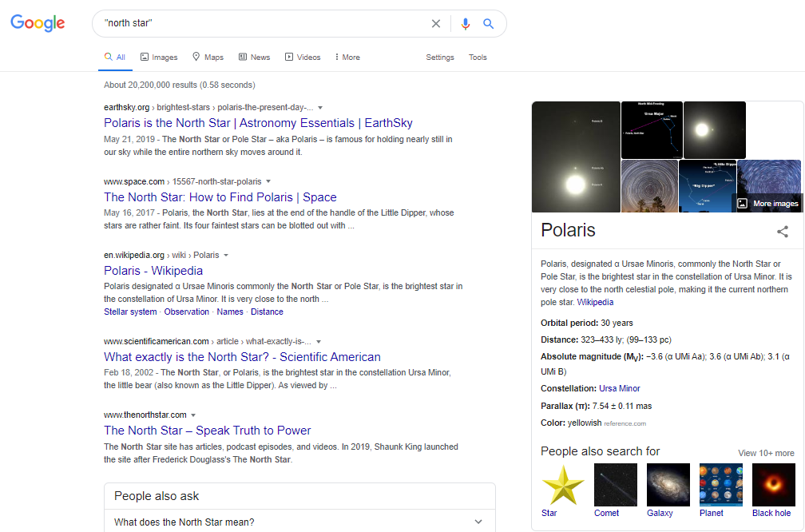The height and width of the screenshot is (532, 805).
Task: Open Polaris is the North Star EarthSky result
Action: click(x=258, y=123)
